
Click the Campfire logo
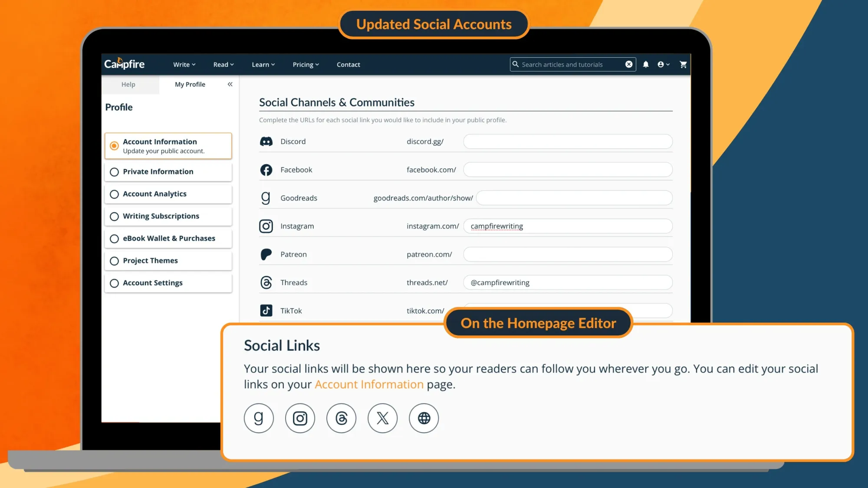[124, 64]
